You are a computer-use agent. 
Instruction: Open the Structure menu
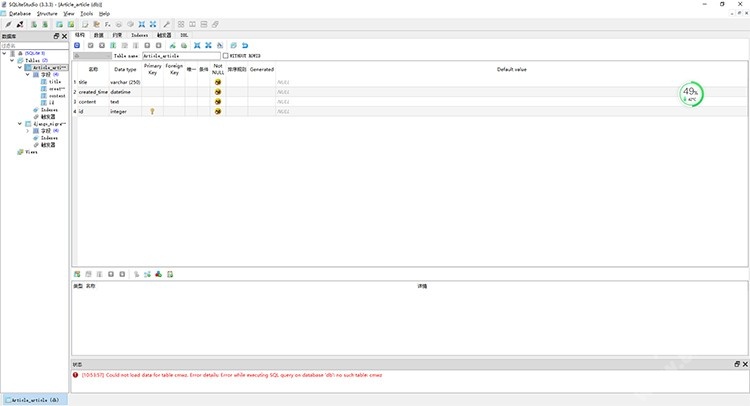click(47, 14)
